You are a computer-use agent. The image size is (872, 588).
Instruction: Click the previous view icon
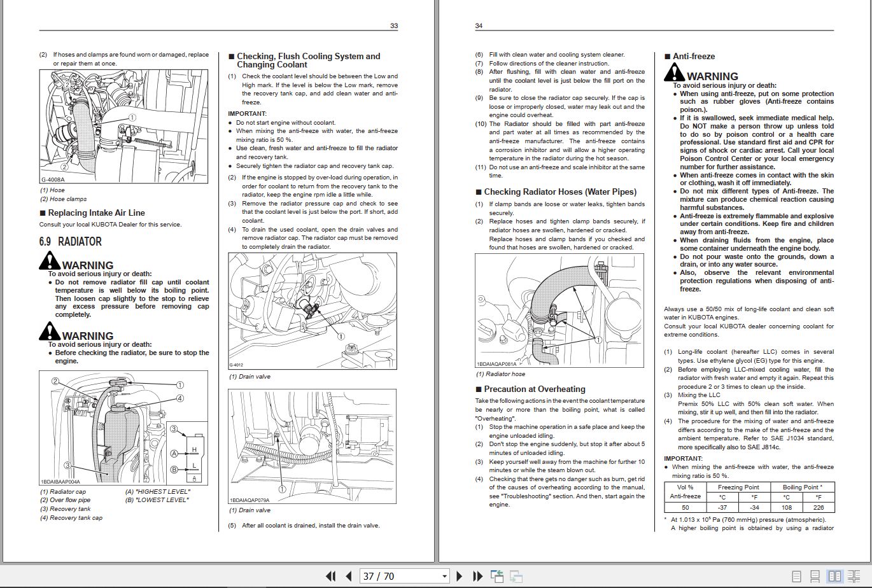click(x=497, y=577)
